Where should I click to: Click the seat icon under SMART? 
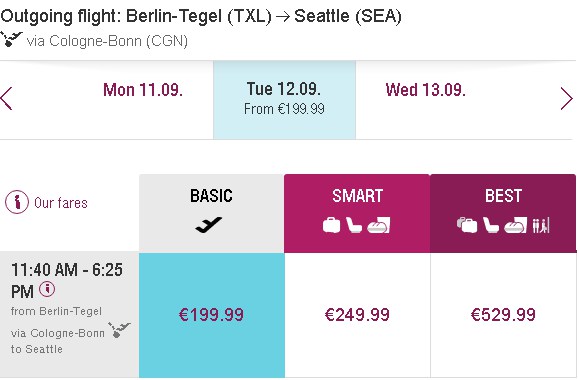(x=354, y=225)
